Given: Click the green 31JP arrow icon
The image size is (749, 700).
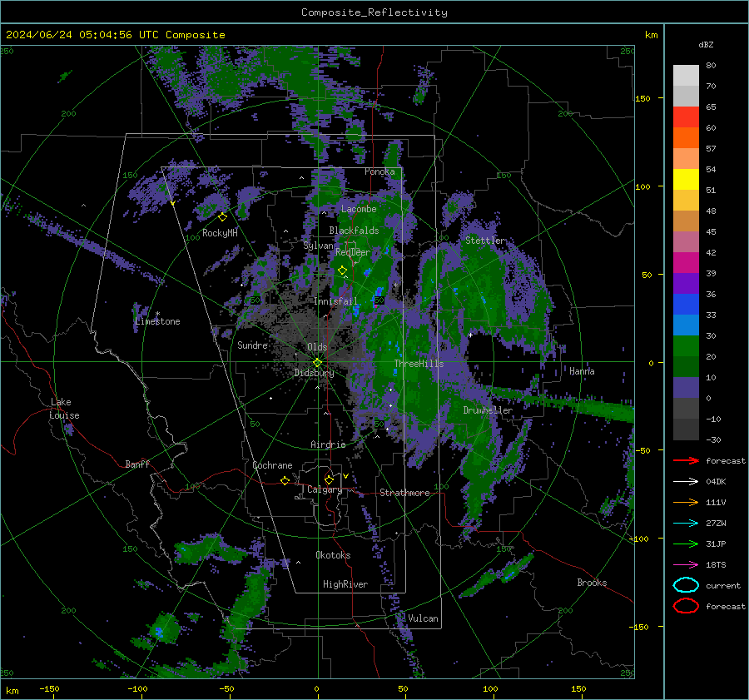Looking at the screenshot, I should tap(686, 544).
